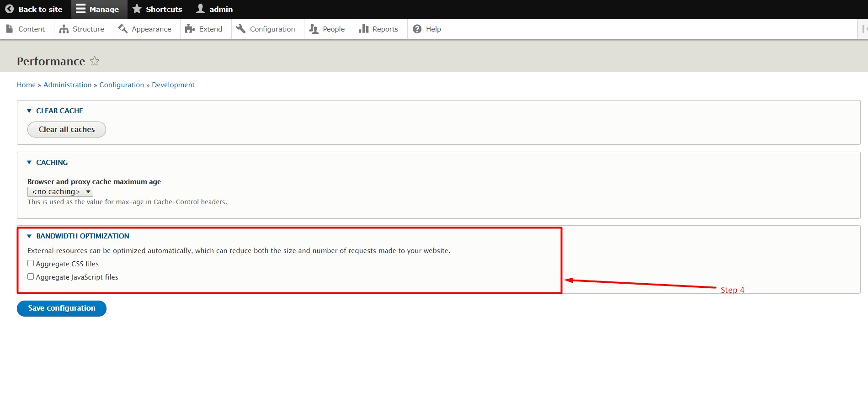Click the Configuration wrench icon
This screenshot has width=868, height=402.
click(x=241, y=29)
